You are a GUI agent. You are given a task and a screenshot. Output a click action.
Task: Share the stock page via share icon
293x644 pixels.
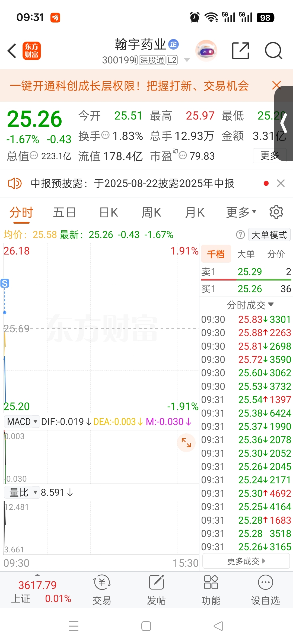tap(240, 51)
